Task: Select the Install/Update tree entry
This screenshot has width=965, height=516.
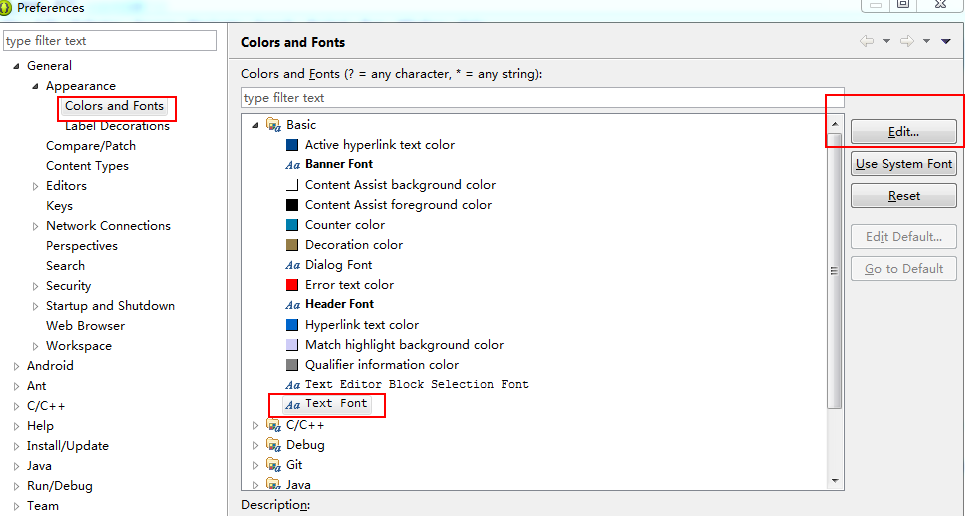Action: click(x=68, y=446)
